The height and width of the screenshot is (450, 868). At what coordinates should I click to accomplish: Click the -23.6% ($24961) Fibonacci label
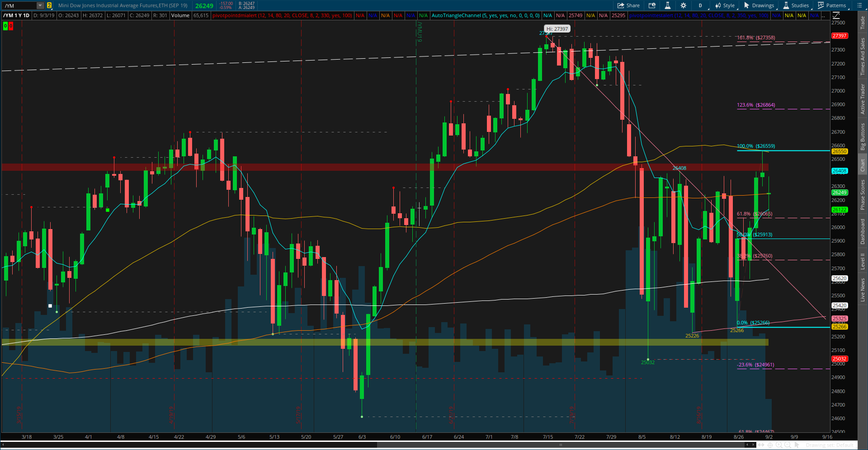point(755,365)
